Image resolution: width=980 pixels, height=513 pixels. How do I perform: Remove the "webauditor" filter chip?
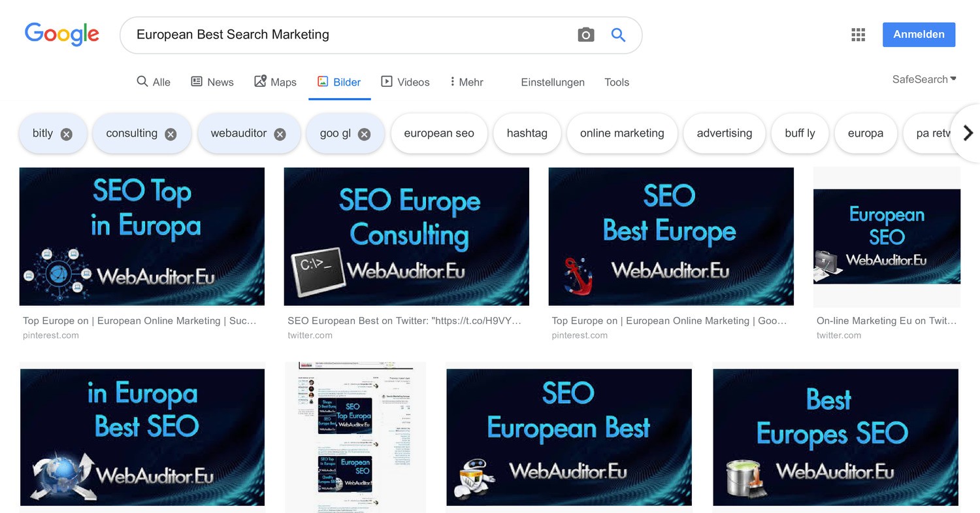pyautogui.click(x=280, y=133)
